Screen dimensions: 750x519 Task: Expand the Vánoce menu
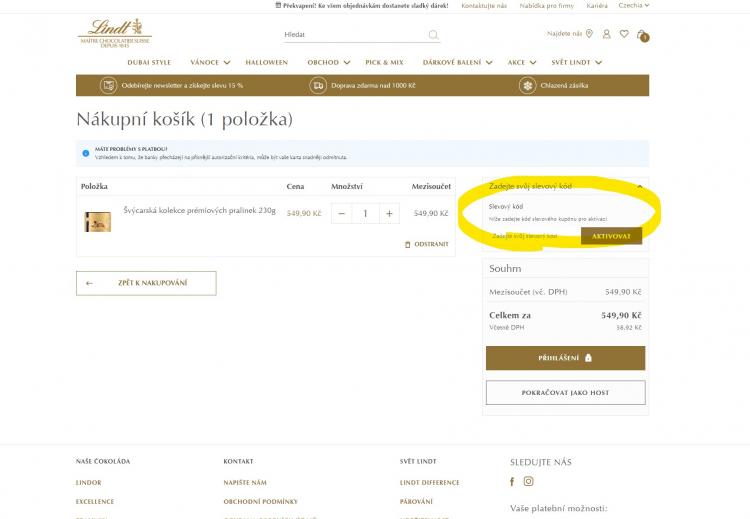point(210,63)
